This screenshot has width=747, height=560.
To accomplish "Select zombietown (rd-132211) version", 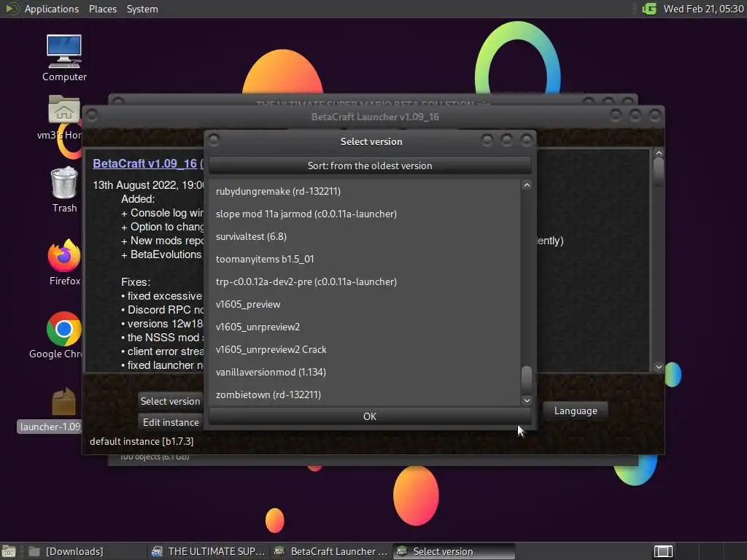I will point(365,394).
